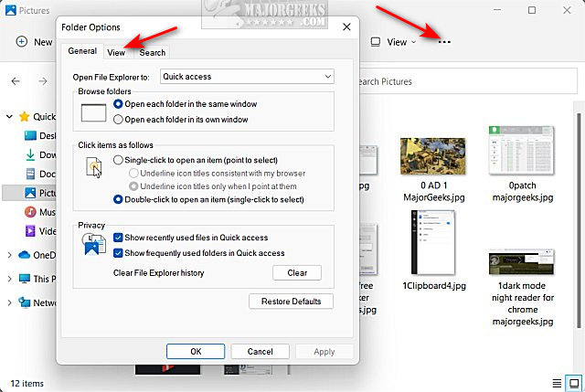The width and height of the screenshot is (585, 392).
Task: Select This PC monitor icon
Action: coord(25,279)
